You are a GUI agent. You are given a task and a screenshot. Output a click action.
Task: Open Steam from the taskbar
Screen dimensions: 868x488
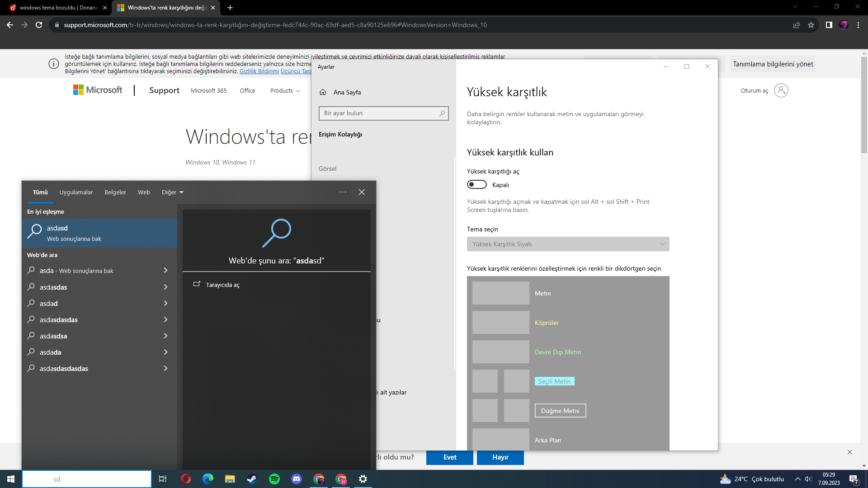pos(252,479)
